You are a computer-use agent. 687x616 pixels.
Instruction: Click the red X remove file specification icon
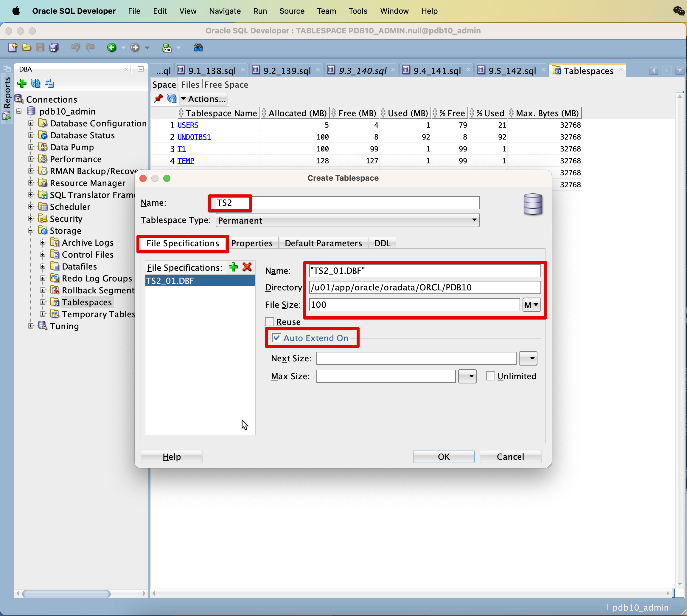click(x=247, y=267)
